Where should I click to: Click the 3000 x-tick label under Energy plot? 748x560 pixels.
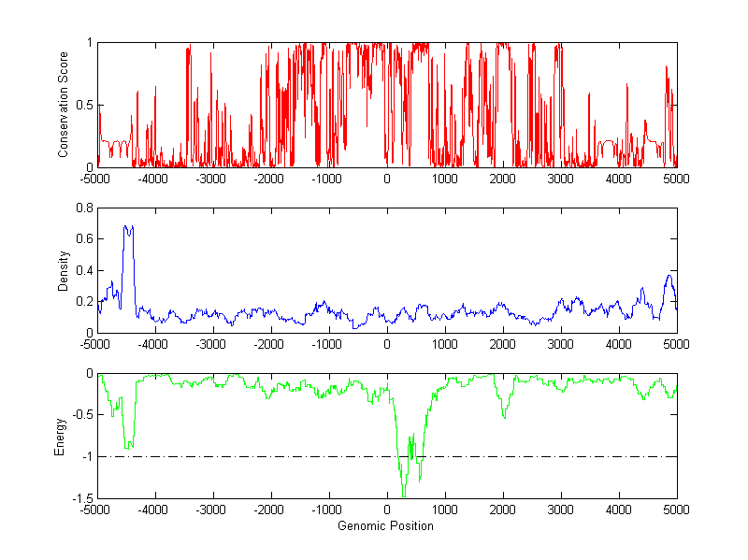pyautogui.click(x=560, y=510)
